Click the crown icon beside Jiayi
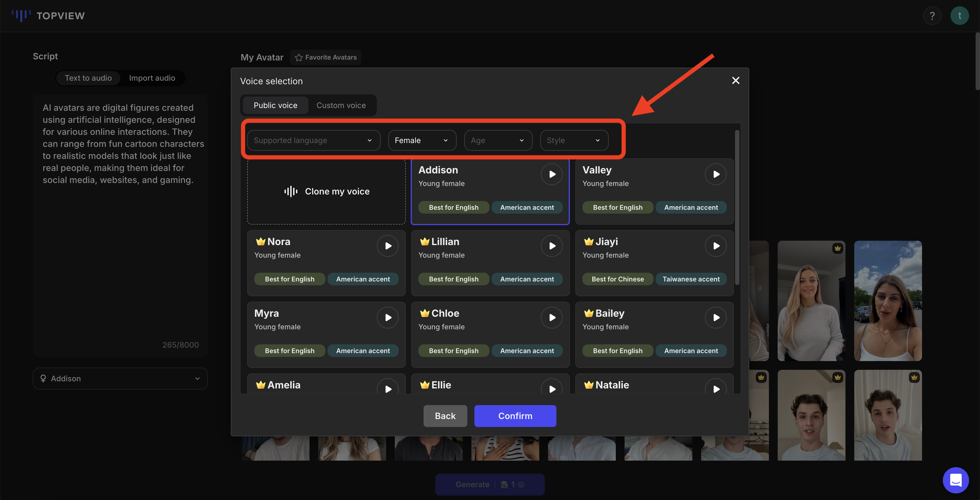This screenshot has width=980, height=500. 588,241
